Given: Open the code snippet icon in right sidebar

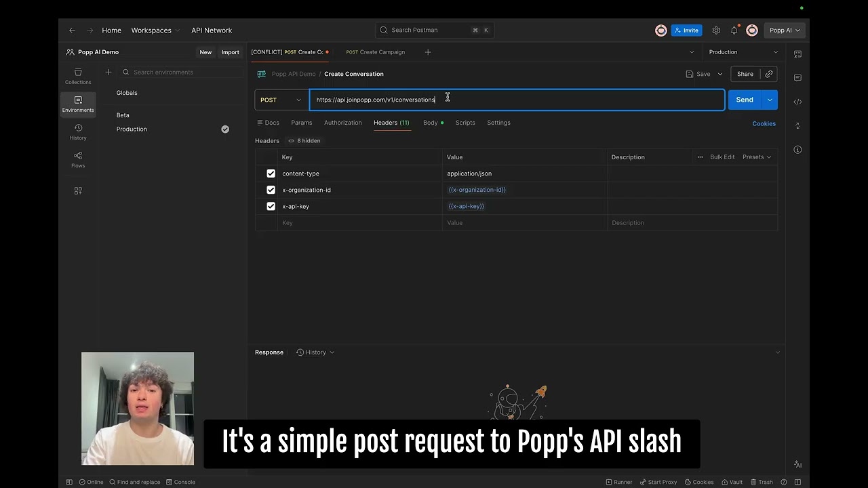Looking at the screenshot, I should click(797, 102).
